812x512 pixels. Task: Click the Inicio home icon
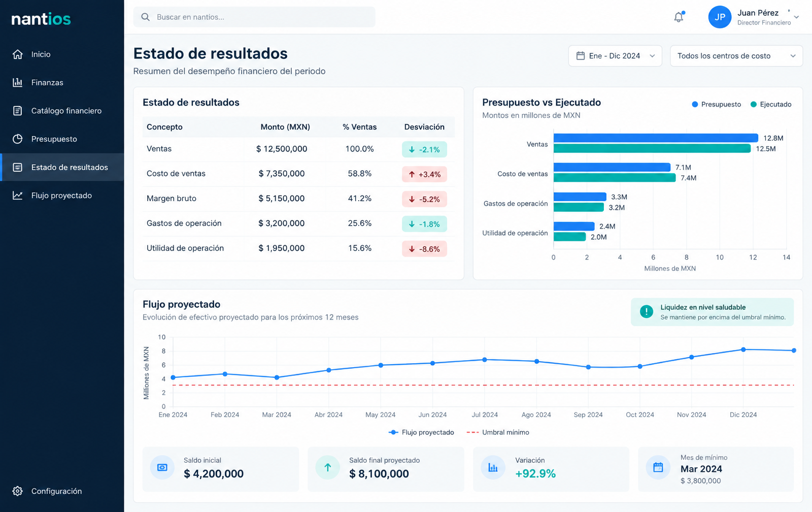(18, 54)
